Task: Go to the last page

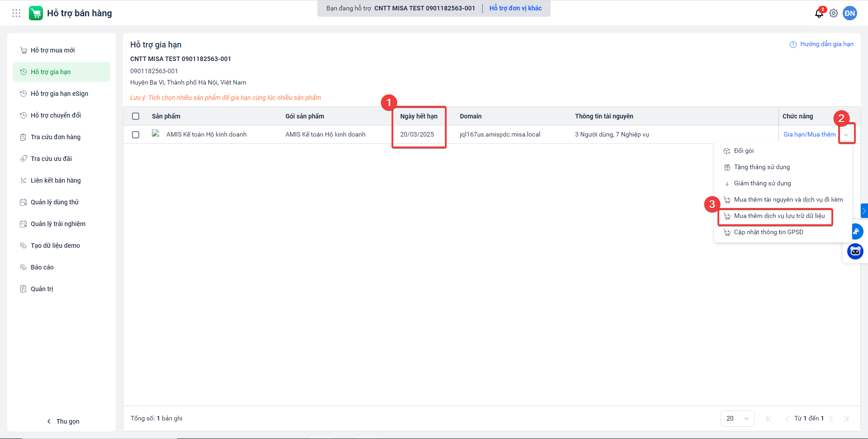Action: pos(846,419)
